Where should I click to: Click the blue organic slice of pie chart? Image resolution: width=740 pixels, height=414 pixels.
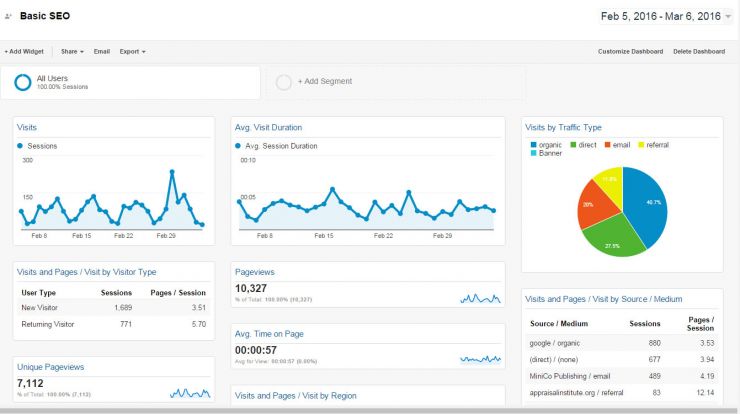point(646,205)
